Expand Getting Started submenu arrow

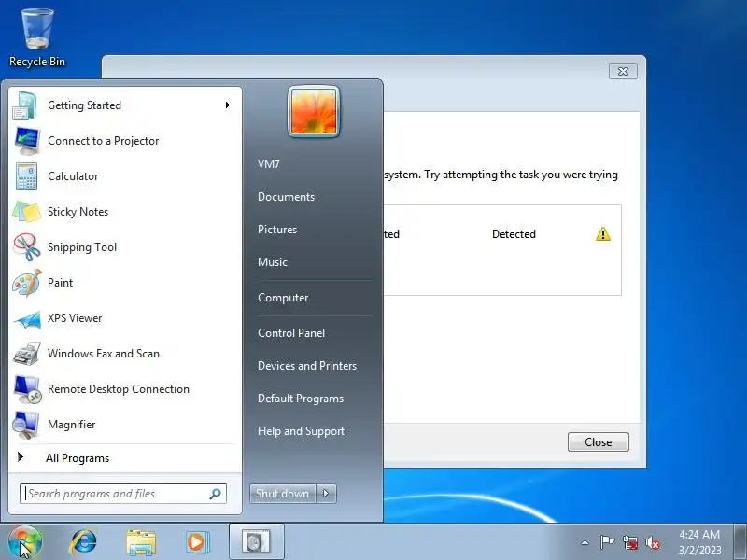tap(228, 105)
